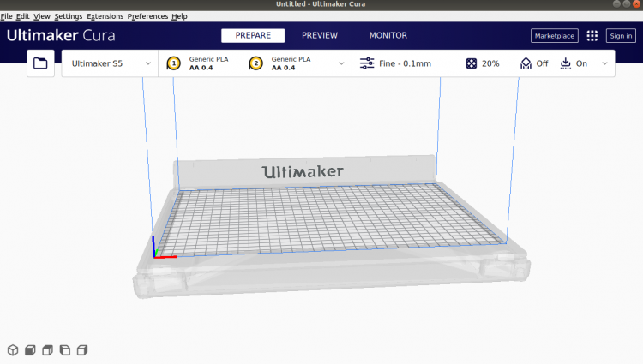Switch to the MONITOR stage tab
The width and height of the screenshot is (643, 364).
point(388,36)
